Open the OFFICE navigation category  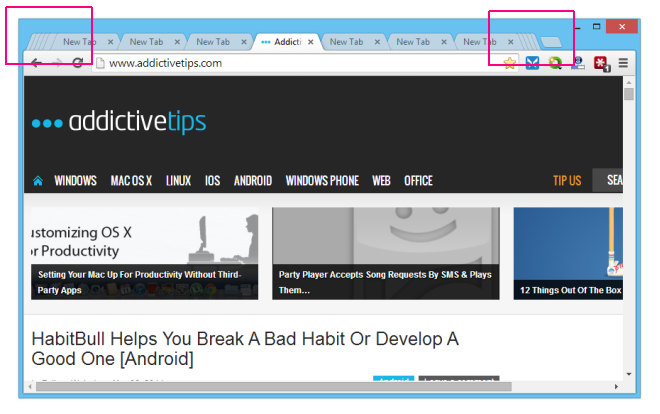418,181
